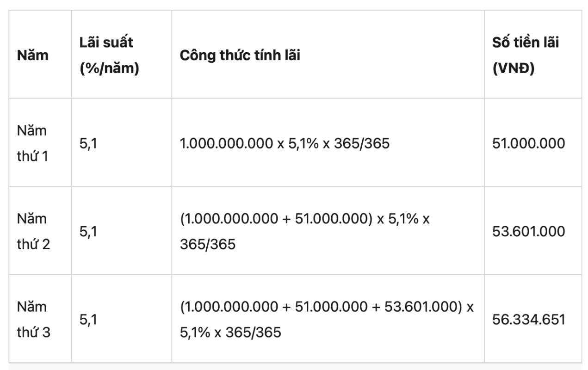Click the '(1.000.000.000 + 51.000.000) x 5,1% x' line

tap(305, 218)
